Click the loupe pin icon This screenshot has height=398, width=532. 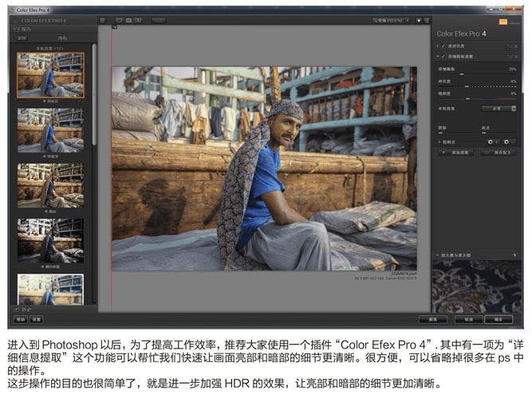pos(514,255)
